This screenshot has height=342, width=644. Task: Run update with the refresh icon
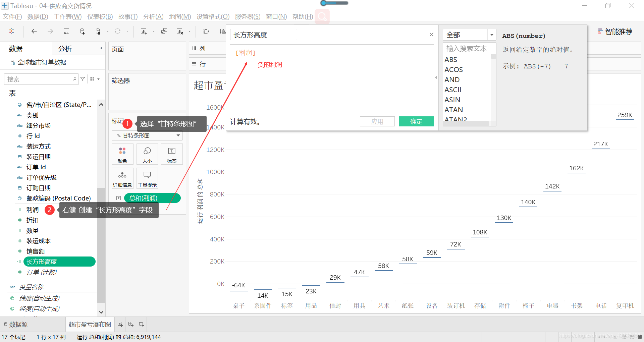118,31
